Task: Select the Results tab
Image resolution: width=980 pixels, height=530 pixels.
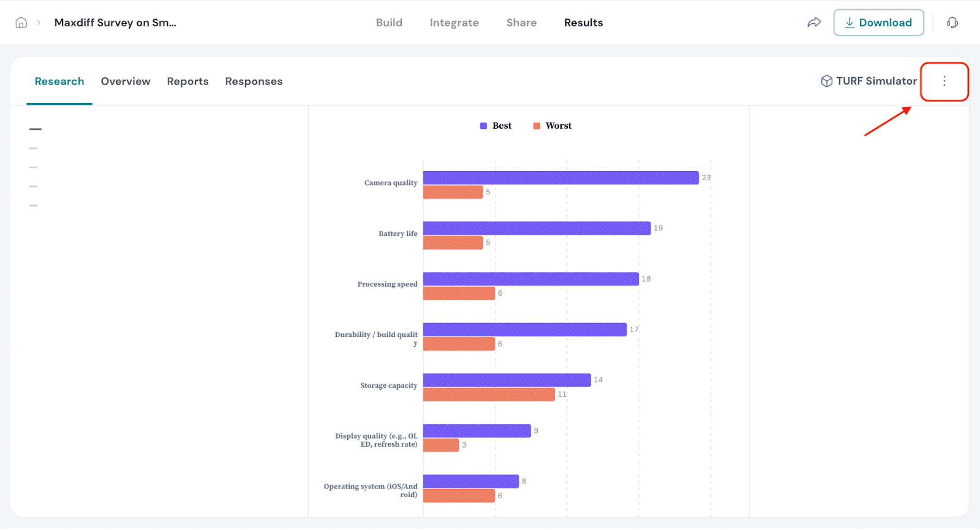Action: pyautogui.click(x=583, y=23)
